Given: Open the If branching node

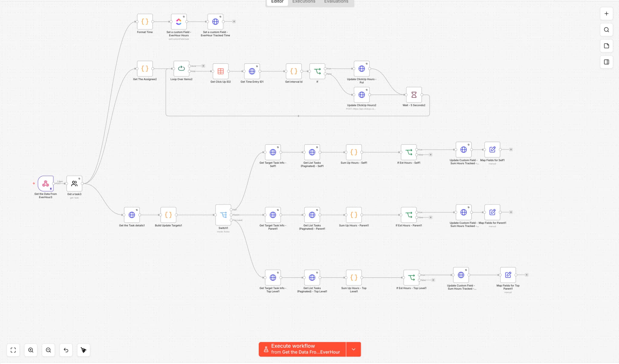Looking at the screenshot, I should (317, 71).
